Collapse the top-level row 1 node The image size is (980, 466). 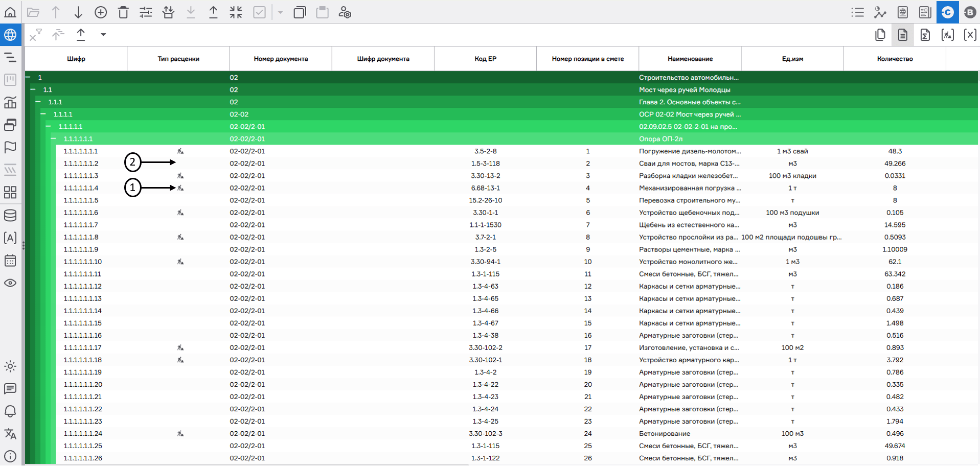coord(28,77)
